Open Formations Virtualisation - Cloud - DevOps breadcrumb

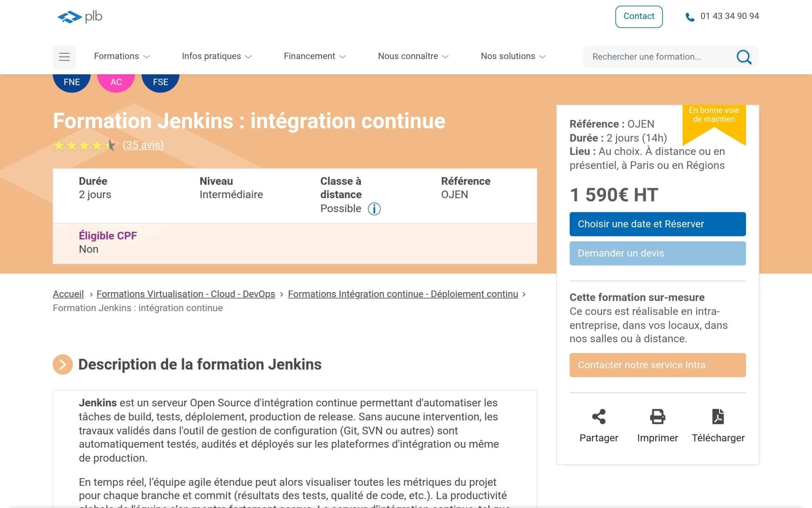click(186, 294)
